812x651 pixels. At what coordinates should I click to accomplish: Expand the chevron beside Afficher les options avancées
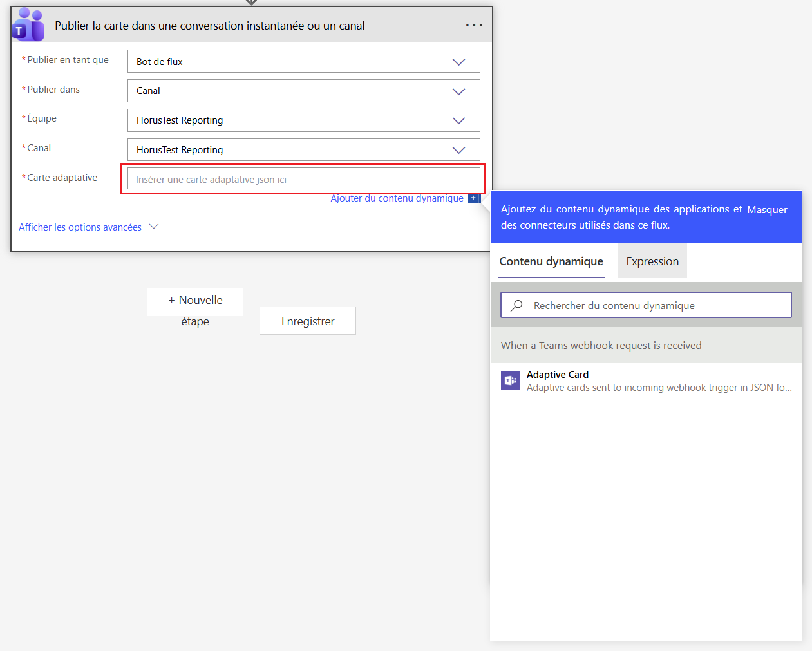pyautogui.click(x=154, y=227)
